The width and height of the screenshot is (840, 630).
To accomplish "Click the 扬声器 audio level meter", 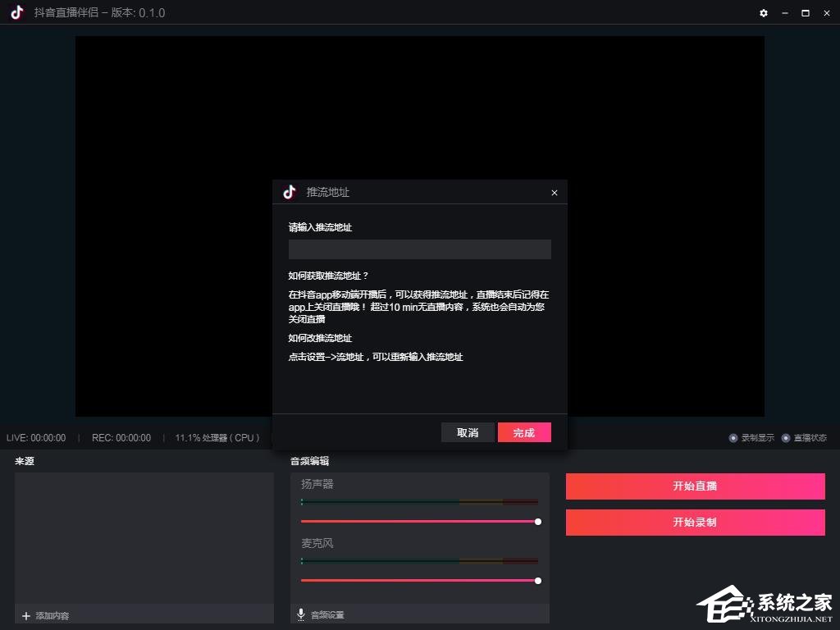I will pyautogui.click(x=419, y=502).
